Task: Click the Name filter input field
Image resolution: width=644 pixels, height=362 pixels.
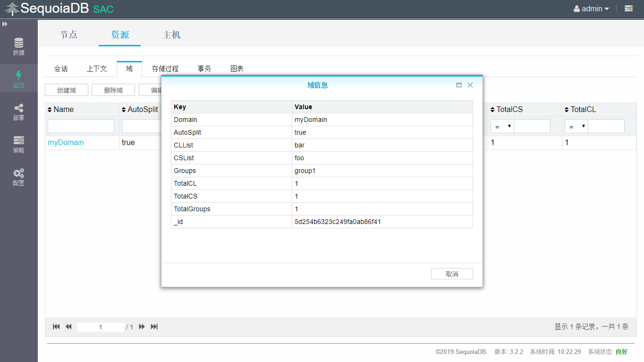Action: (x=81, y=126)
